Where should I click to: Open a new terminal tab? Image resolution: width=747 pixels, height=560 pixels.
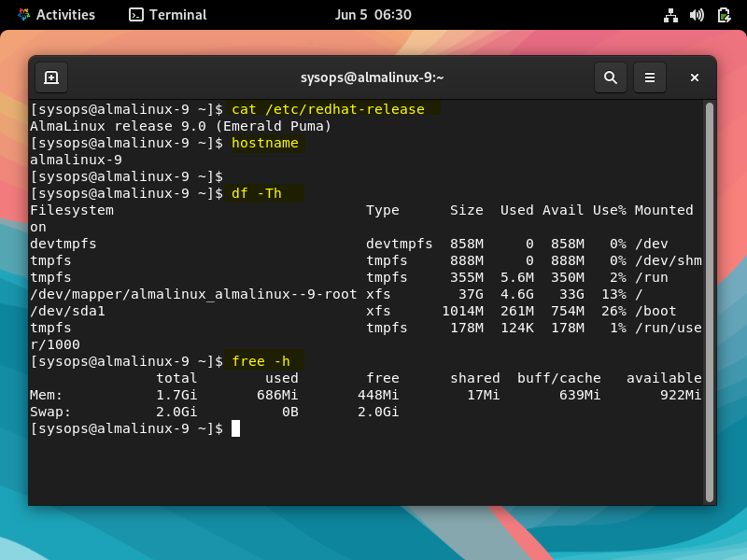(51, 77)
